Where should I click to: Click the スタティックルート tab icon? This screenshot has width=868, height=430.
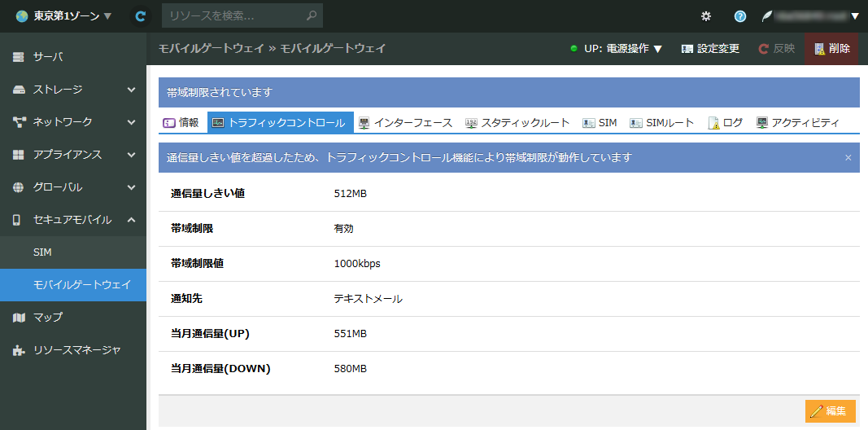[x=471, y=122]
